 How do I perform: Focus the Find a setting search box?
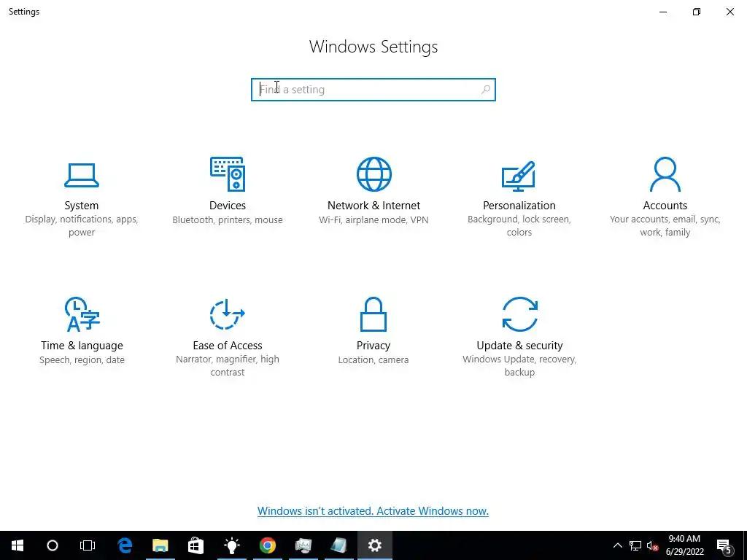(373, 90)
